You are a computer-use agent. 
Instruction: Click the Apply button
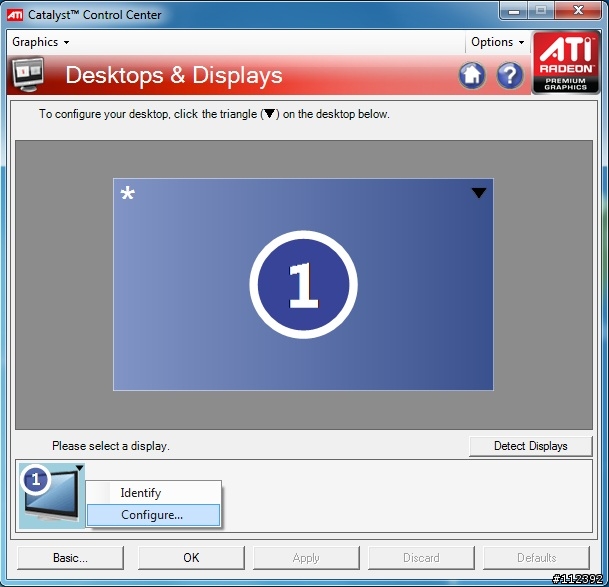[306, 558]
